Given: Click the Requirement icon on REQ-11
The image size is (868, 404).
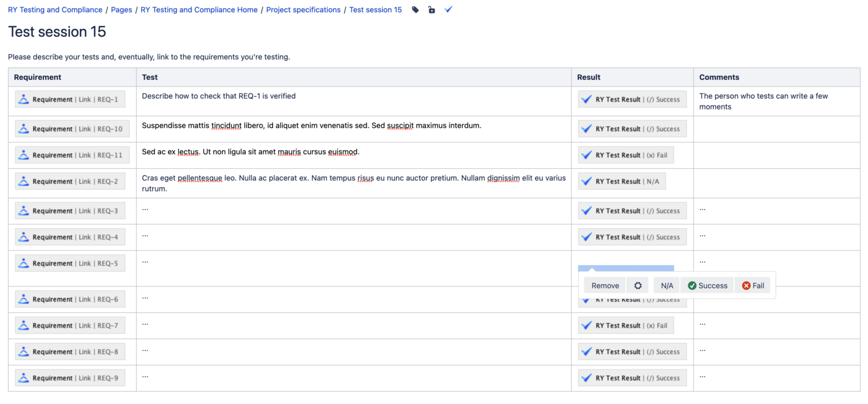Looking at the screenshot, I should (23, 154).
